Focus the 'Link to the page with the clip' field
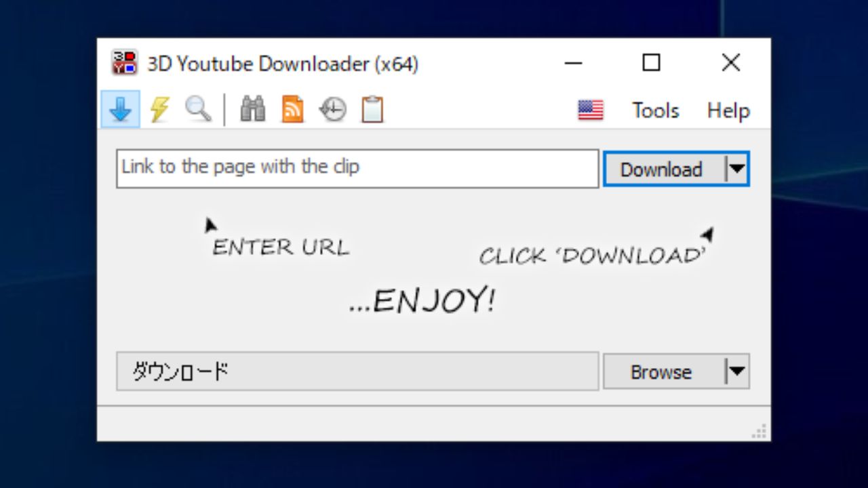868x488 pixels. [x=357, y=169]
